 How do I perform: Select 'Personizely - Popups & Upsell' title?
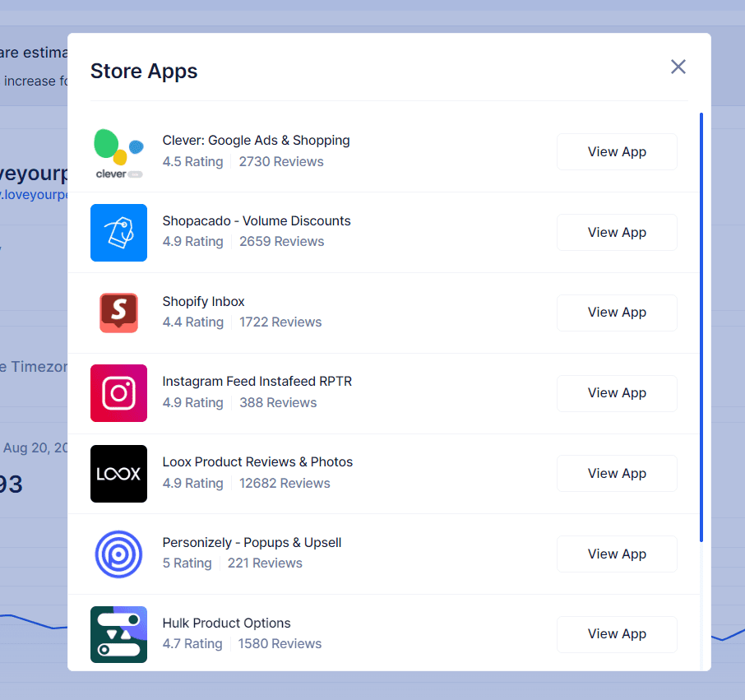point(252,543)
